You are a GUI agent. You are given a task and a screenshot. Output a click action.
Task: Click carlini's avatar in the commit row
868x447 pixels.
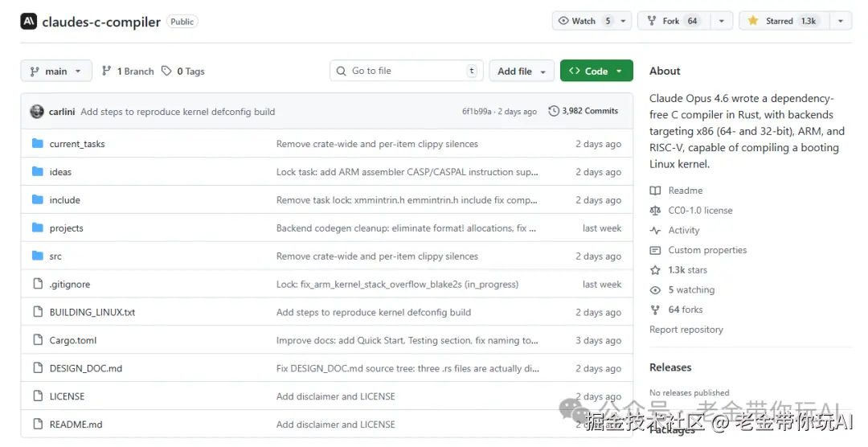(37, 111)
